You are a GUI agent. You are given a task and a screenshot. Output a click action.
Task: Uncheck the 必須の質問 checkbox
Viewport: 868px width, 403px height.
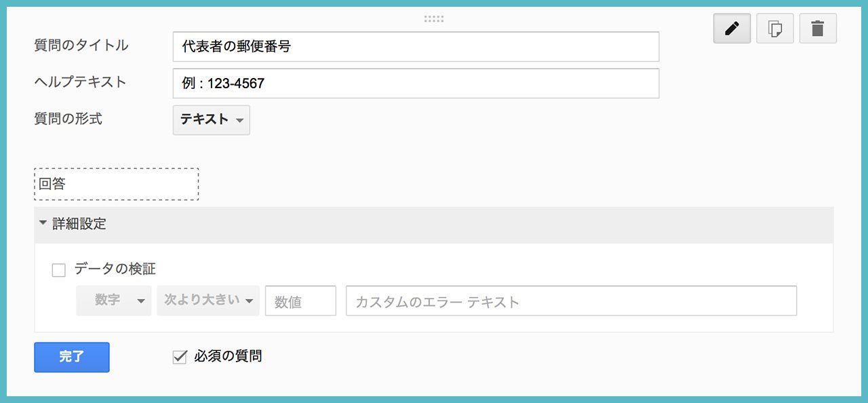pos(180,357)
